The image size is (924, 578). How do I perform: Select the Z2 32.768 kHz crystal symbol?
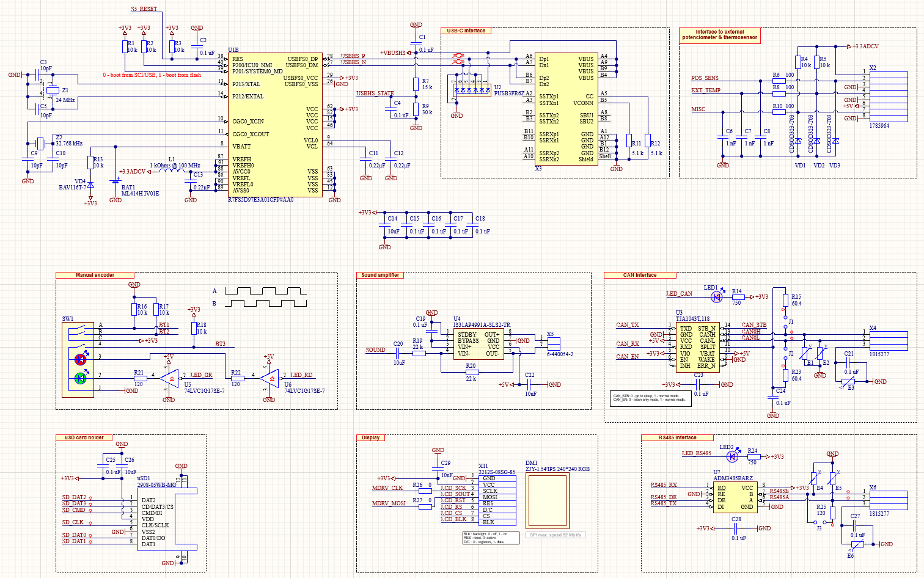40,143
